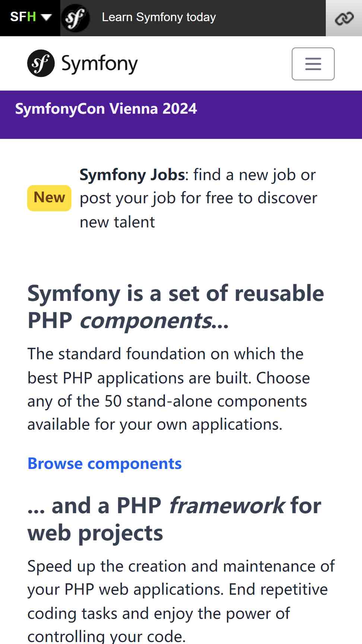Click the sf icon in the dark top bar
Image resolution: width=362 pixels, height=644 pixels.
click(x=75, y=18)
